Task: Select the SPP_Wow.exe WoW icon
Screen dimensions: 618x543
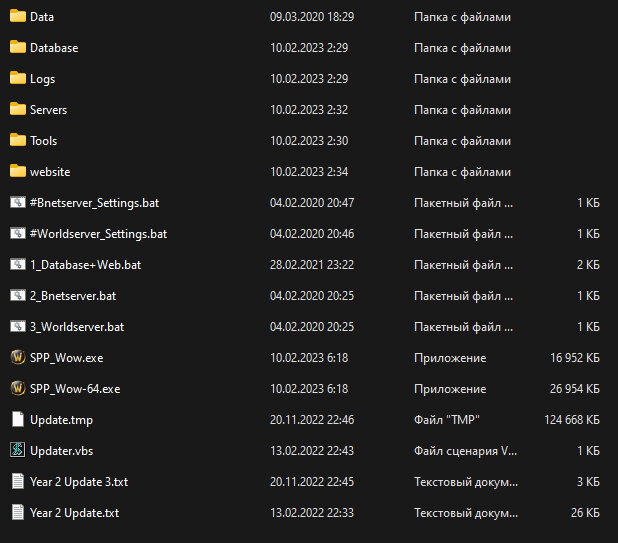Action: pyautogui.click(x=18, y=357)
